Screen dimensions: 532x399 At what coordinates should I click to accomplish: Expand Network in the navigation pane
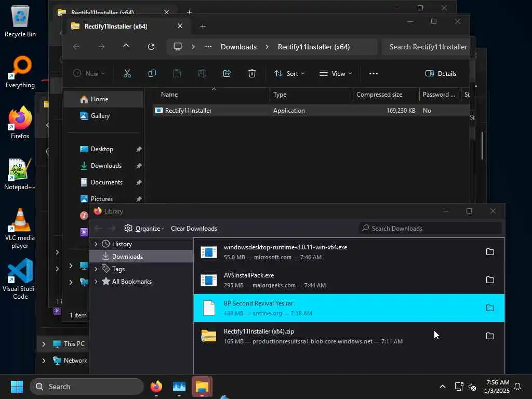44,361
